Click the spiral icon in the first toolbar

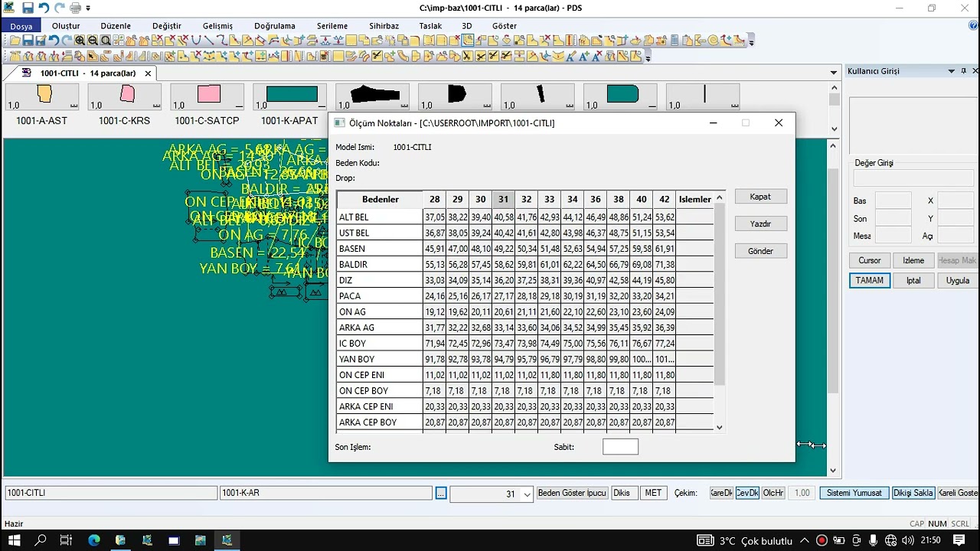tap(714, 41)
